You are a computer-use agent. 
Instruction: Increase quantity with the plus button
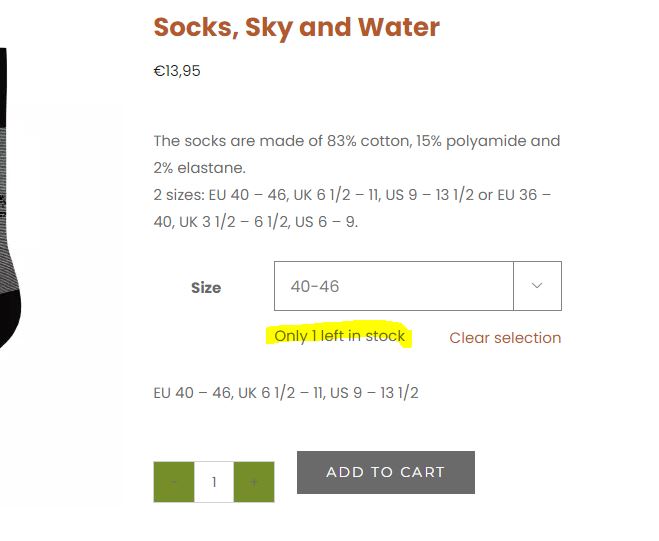coord(254,482)
